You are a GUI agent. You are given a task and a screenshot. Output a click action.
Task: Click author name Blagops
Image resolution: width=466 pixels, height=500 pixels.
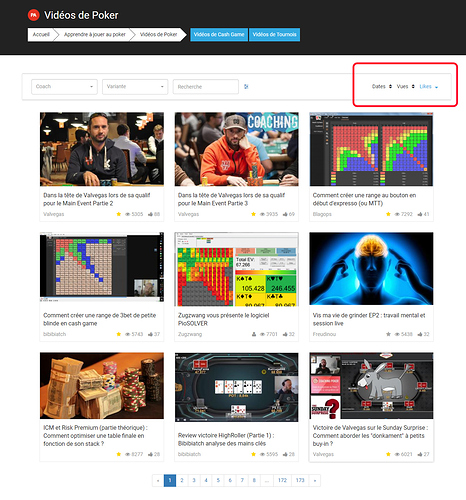point(322,214)
